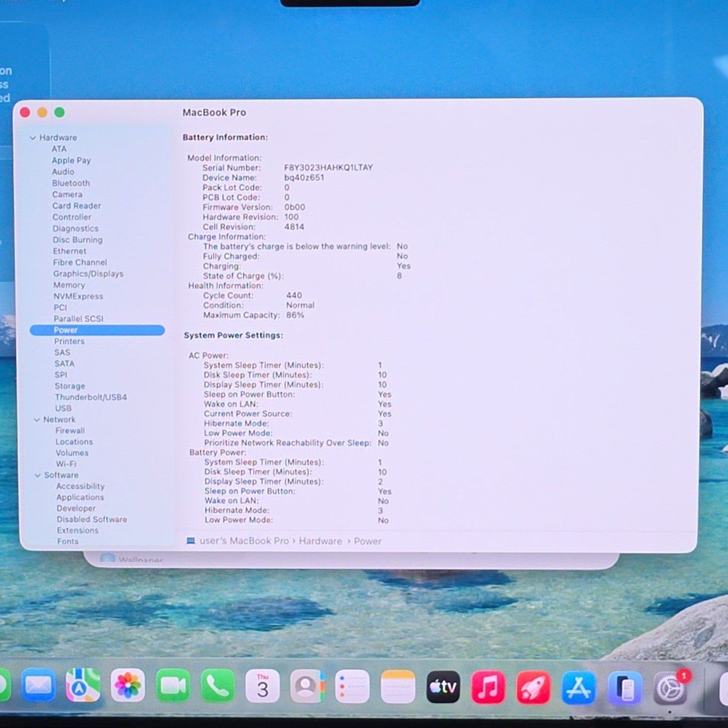The height and width of the screenshot is (728, 728).
Task: Select PCI in the sidebar
Action: [60, 307]
